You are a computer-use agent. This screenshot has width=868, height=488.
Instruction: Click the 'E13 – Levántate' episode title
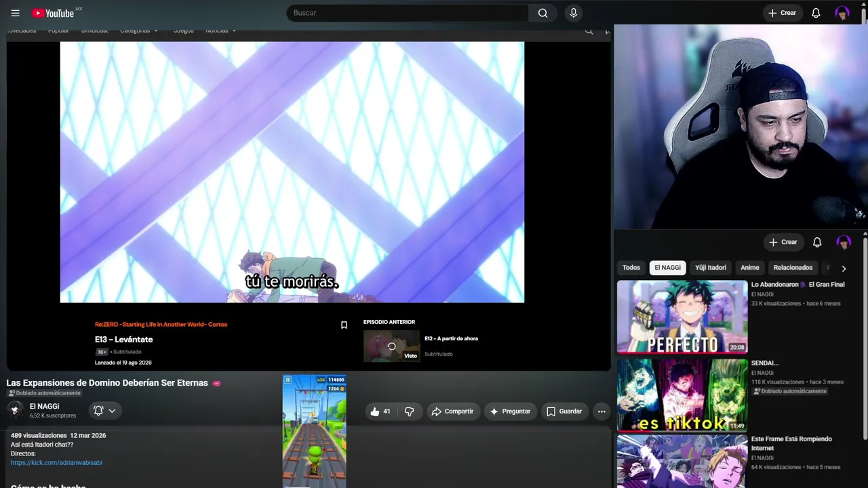pos(124,340)
